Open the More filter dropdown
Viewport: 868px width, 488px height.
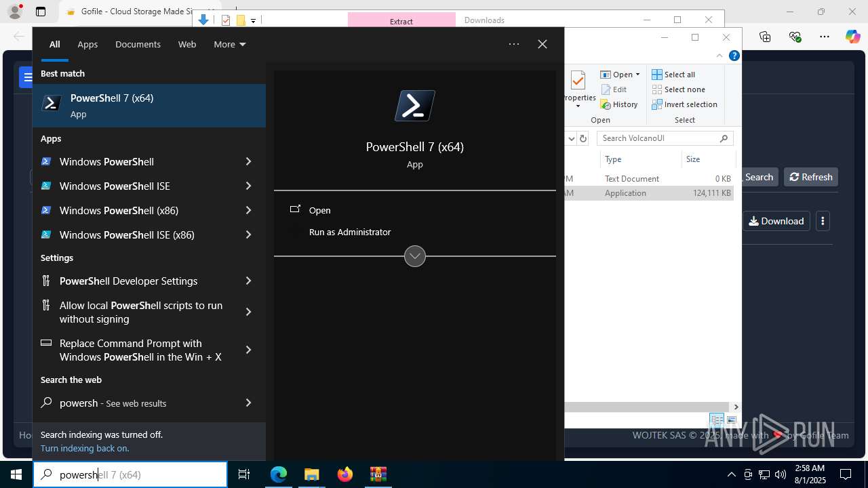click(230, 44)
